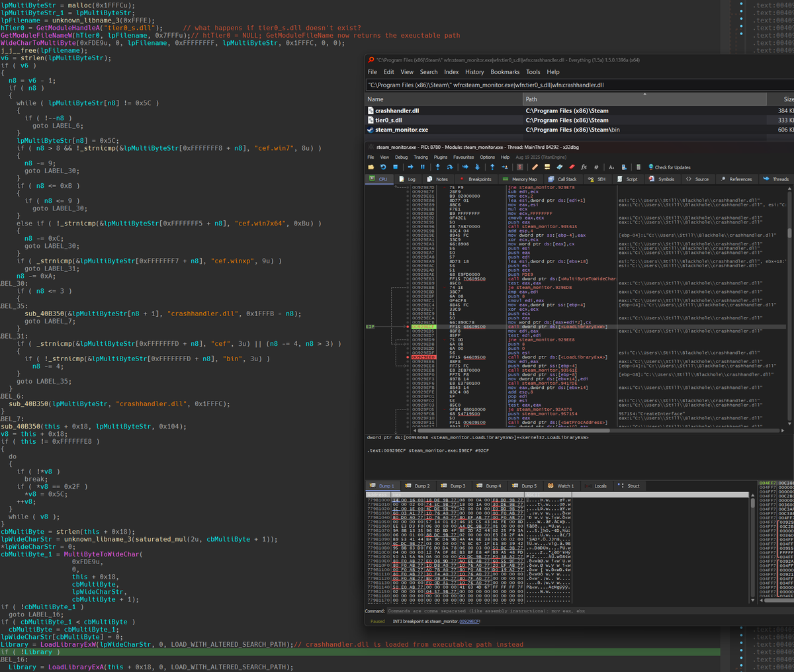Click the Restart debuggee icon in x32dbg
The height and width of the screenshot is (672, 794).
click(x=382, y=167)
